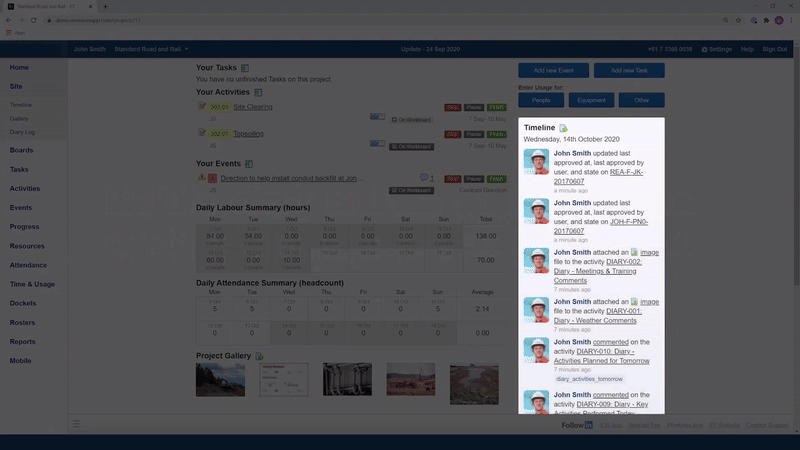Expand the Site section in sidebar
The width and height of the screenshot is (800, 450).
point(16,87)
